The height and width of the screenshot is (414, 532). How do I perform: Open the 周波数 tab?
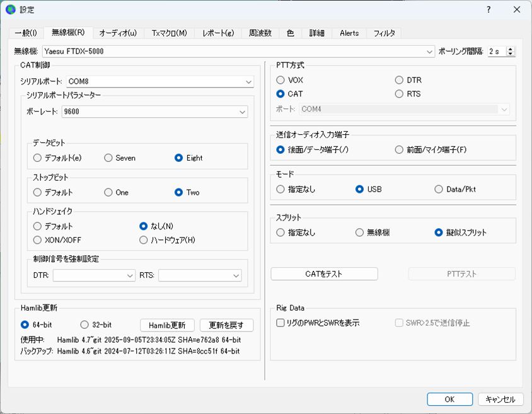pyautogui.click(x=260, y=33)
